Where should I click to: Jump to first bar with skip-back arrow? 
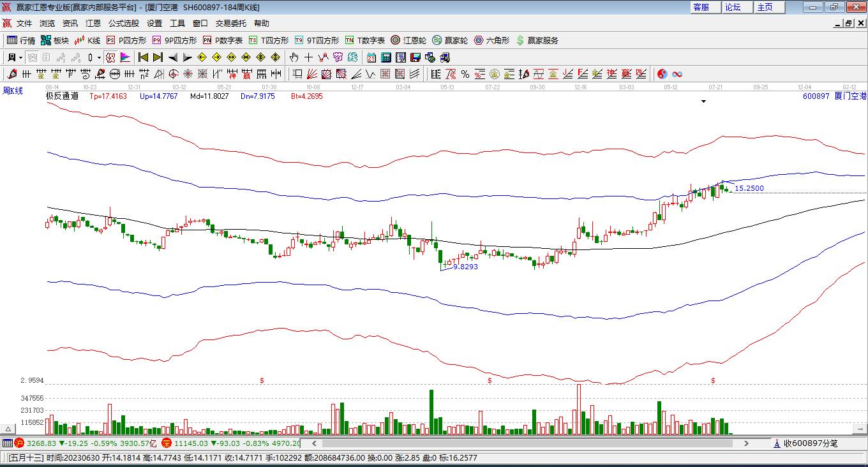143,57
